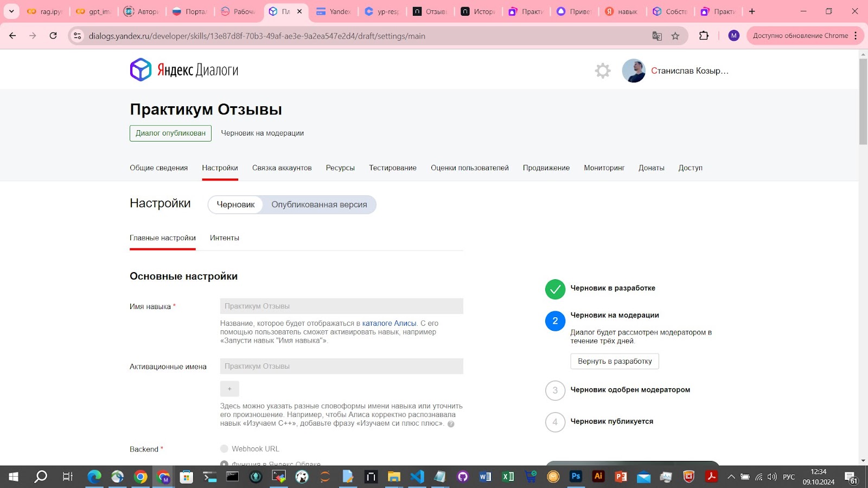
Task: Open the Общие сведения tab
Action: pos(158,168)
